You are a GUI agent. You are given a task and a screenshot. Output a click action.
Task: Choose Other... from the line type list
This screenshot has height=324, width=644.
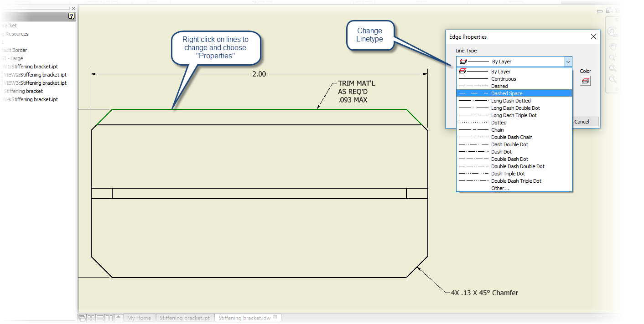pos(500,188)
